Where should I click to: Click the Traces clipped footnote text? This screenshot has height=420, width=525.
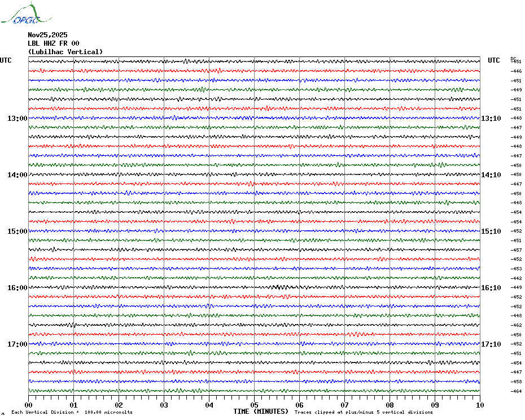[x=364, y=412]
